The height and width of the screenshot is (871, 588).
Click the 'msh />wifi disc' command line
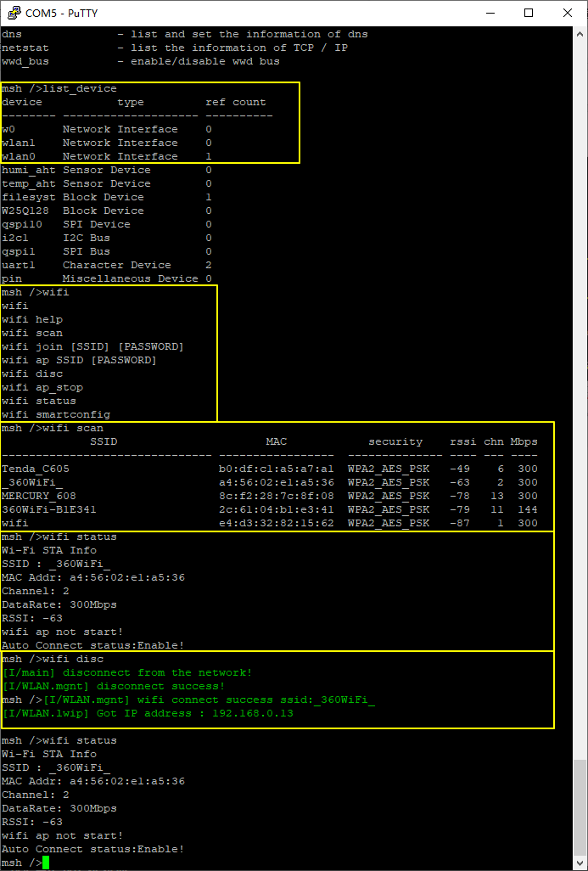53,659
